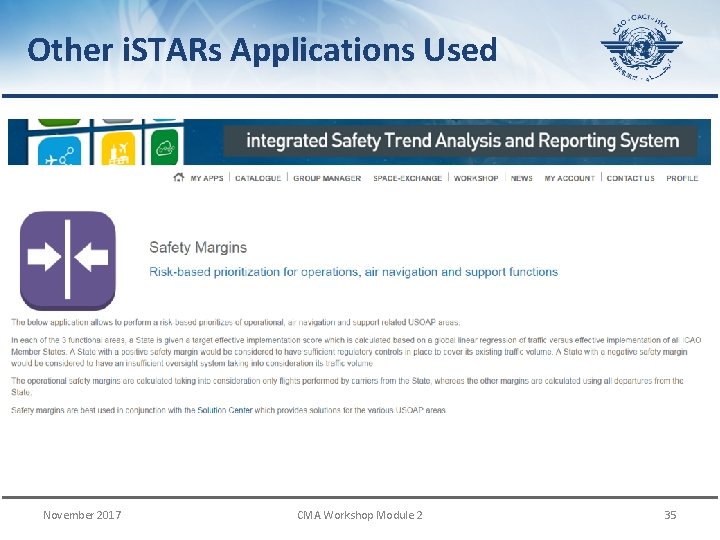Open the CATALOGUE menu item
This screenshot has width=720, height=540.
[x=258, y=178]
